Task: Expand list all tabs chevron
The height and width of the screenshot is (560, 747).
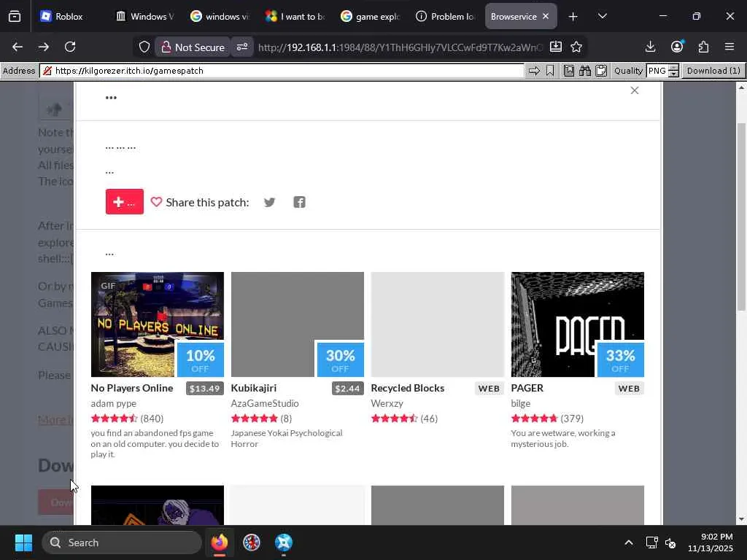Action: point(602,16)
